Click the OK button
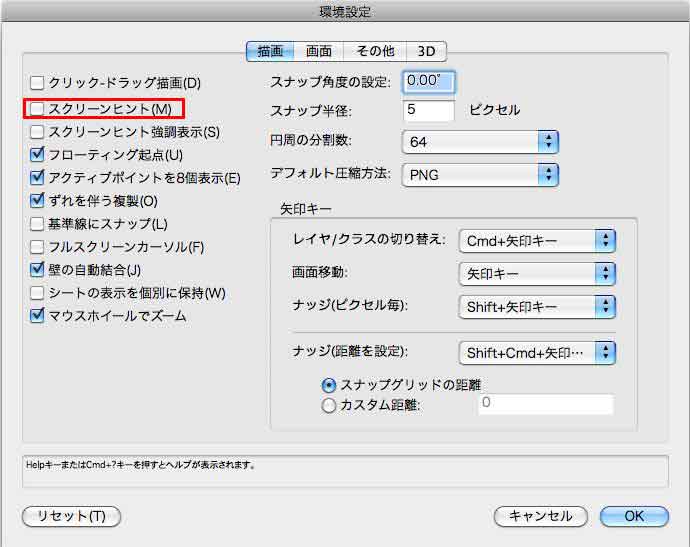The height and width of the screenshot is (547, 690). pyautogui.click(x=633, y=516)
